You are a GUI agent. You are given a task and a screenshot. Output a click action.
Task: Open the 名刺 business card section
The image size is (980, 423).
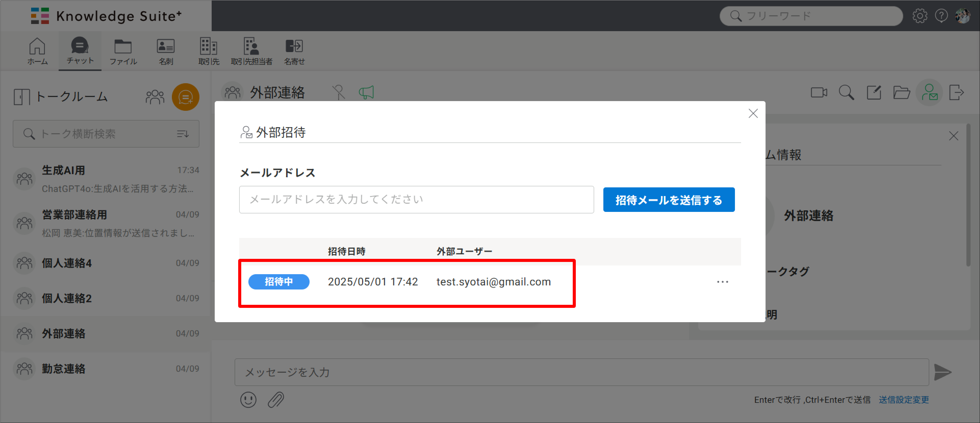tap(166, 51)
